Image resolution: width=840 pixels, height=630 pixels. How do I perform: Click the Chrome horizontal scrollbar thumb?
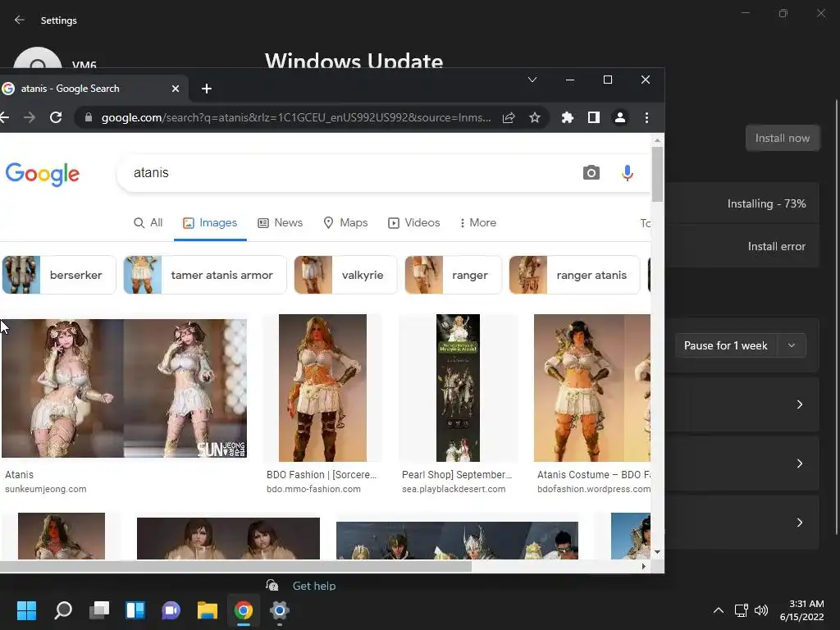pos(235,566)
